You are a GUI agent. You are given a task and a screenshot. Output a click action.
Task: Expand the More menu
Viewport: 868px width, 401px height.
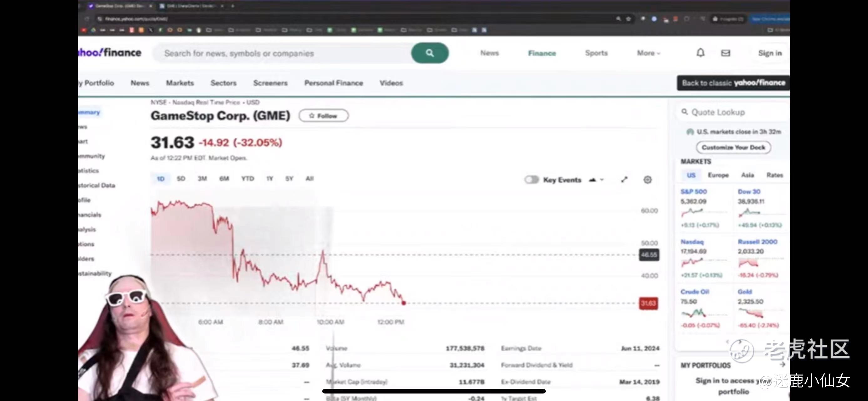coord(648,53)
